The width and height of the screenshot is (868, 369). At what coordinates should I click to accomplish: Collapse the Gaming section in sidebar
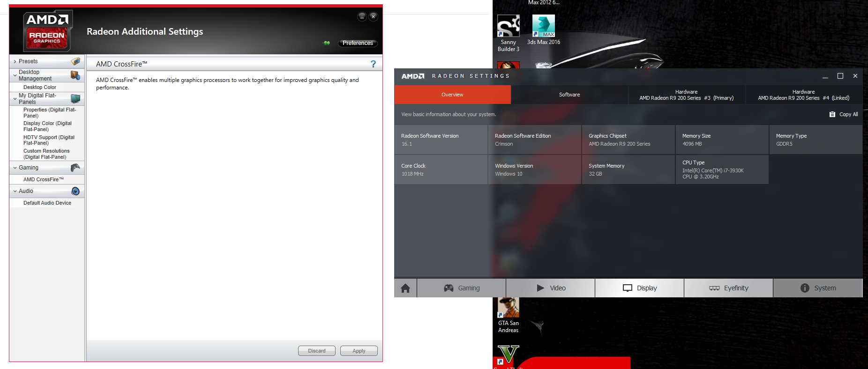coord(15,168)
